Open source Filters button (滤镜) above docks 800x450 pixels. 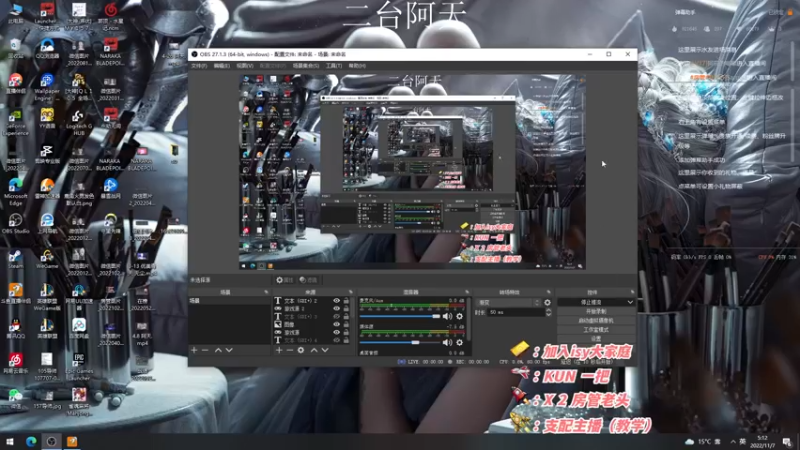point(308,280)
